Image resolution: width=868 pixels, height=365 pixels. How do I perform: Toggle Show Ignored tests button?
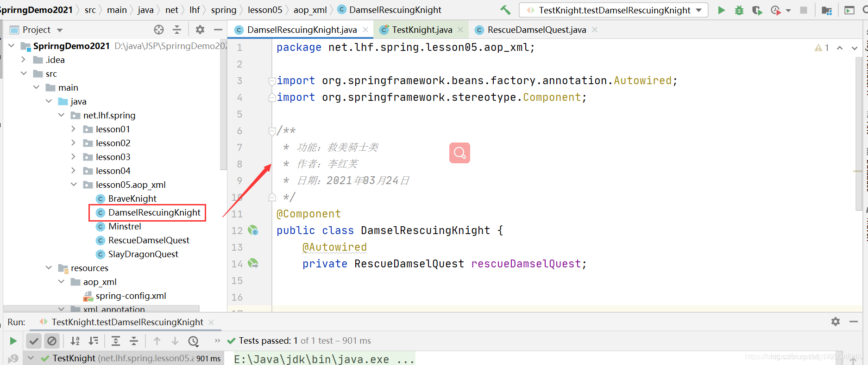(x=52, y=341)
